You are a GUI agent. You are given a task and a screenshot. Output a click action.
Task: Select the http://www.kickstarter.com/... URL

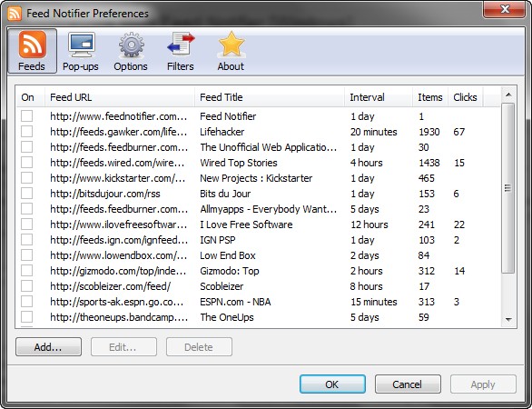click(x=118, y=178)
